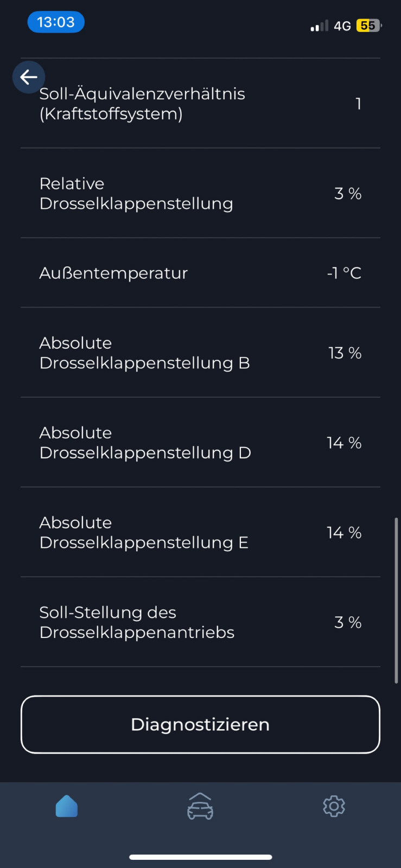Tap the back arrow button
The width and height of the screenshot is (401, 868).
pos(29,77)
